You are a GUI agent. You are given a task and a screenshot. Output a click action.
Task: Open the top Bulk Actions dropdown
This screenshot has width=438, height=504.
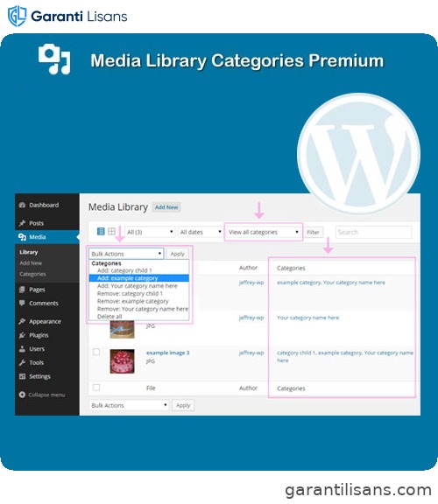coord(126,254)
